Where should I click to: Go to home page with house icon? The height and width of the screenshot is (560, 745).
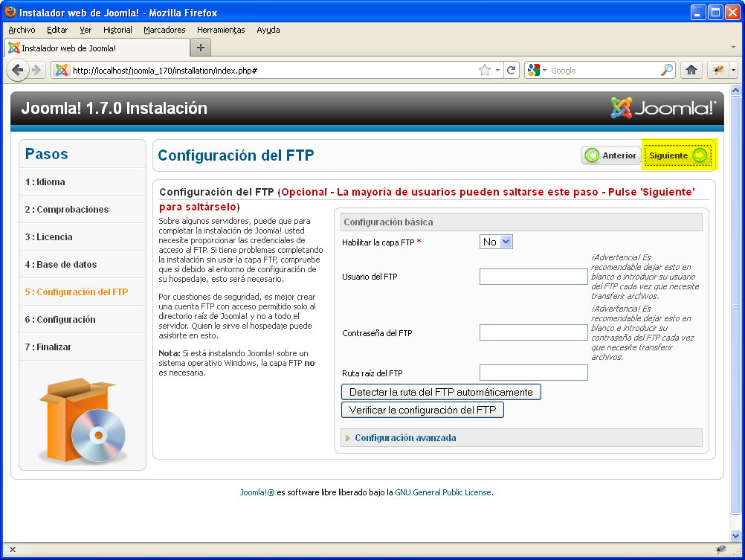691,71
